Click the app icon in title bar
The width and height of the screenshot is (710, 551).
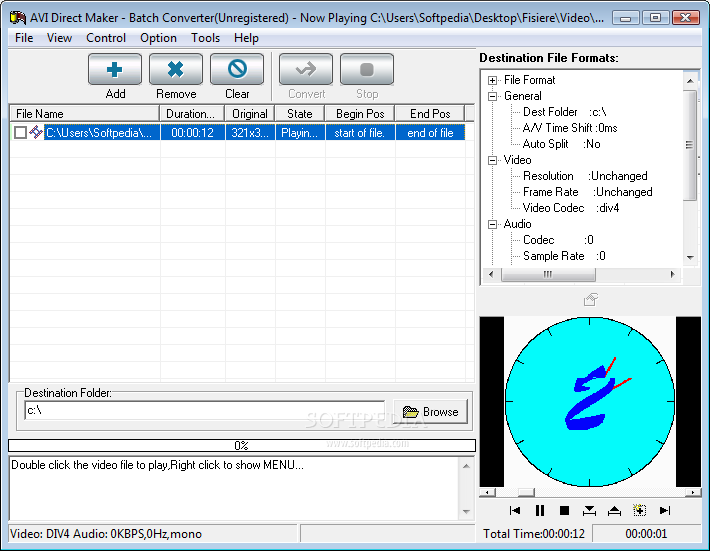tap(18, 18)
